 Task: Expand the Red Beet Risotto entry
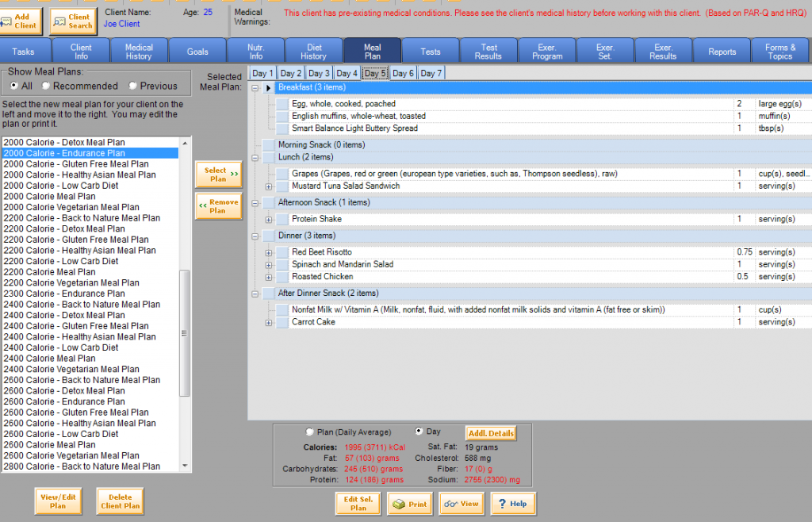pyautogui.click(x=269, y=252)
